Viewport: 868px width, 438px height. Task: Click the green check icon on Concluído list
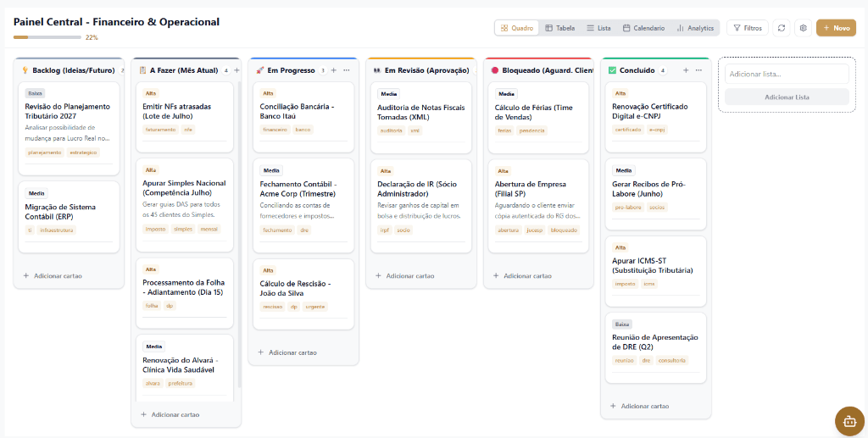tap(612, 70)
